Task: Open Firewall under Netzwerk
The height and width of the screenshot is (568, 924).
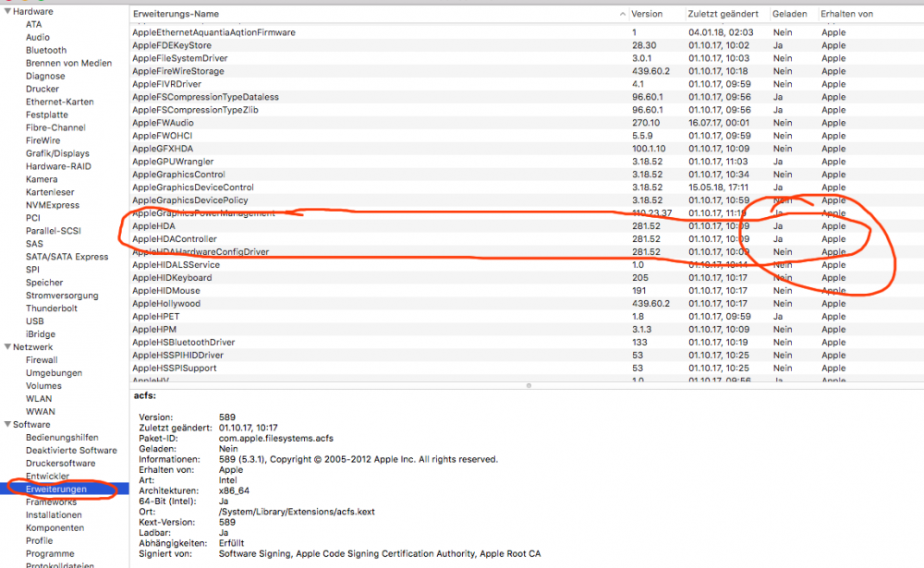Action: click(42, 360)
